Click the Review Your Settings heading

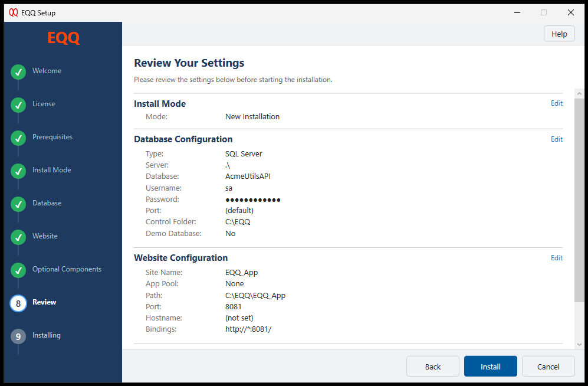(x=189, y=63)
